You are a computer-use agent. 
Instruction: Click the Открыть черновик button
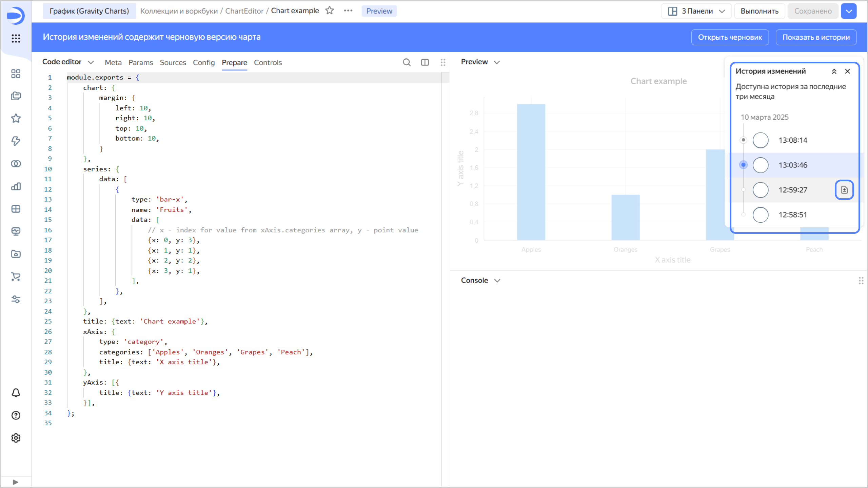(730, 37)
